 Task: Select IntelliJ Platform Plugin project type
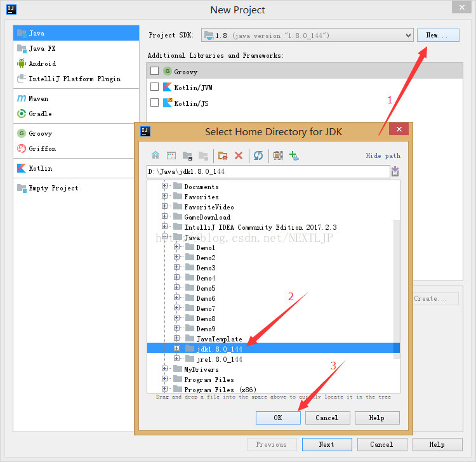(x=76, y=79)
